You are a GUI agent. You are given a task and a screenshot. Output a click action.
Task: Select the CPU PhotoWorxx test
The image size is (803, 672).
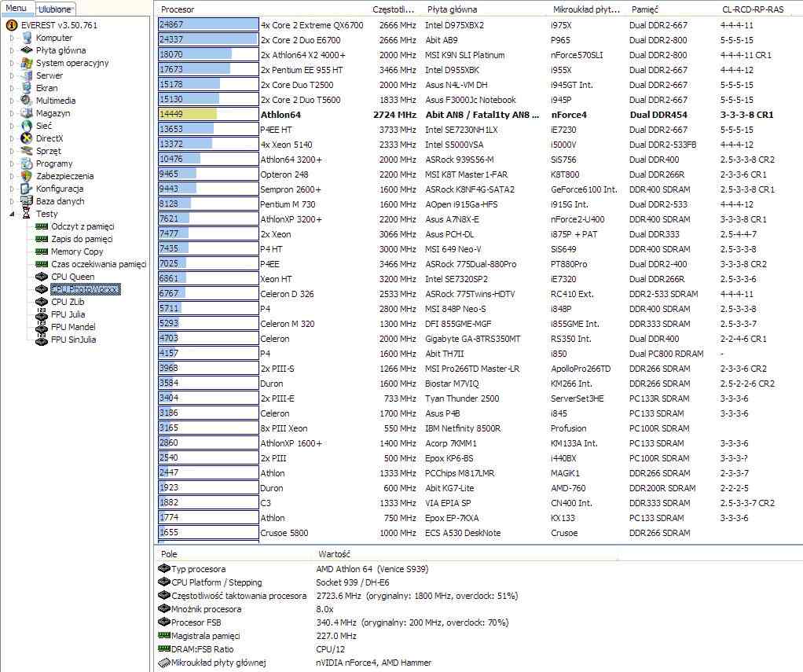(x=86, y=289)
